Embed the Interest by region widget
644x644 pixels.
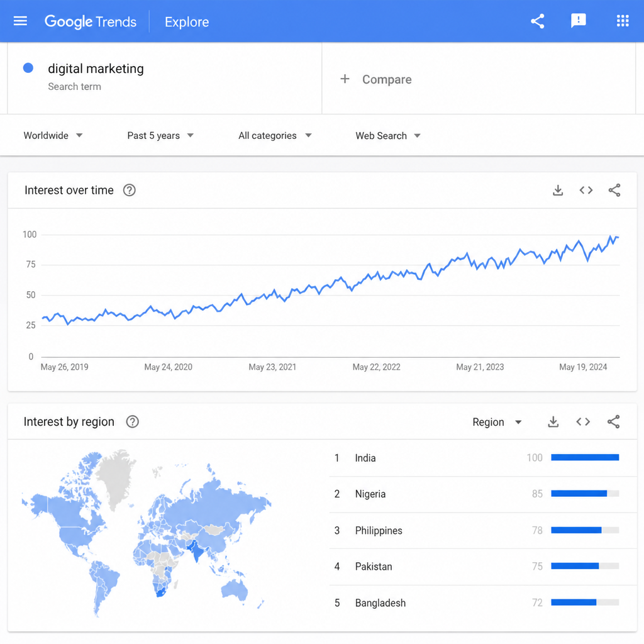pos(583,422)
